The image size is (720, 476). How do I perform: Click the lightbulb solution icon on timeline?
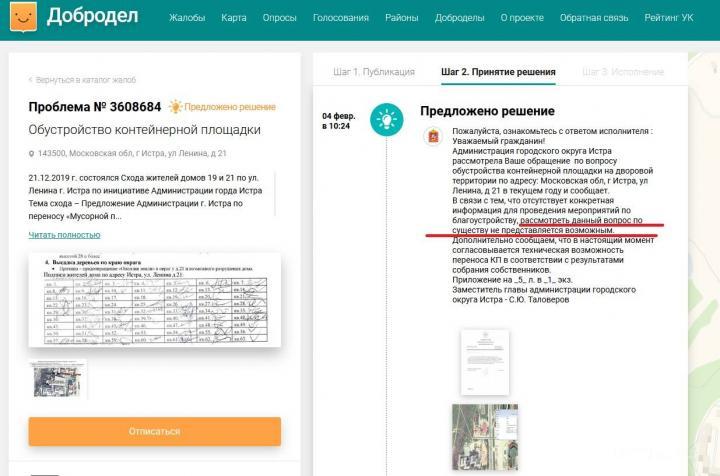387,120
